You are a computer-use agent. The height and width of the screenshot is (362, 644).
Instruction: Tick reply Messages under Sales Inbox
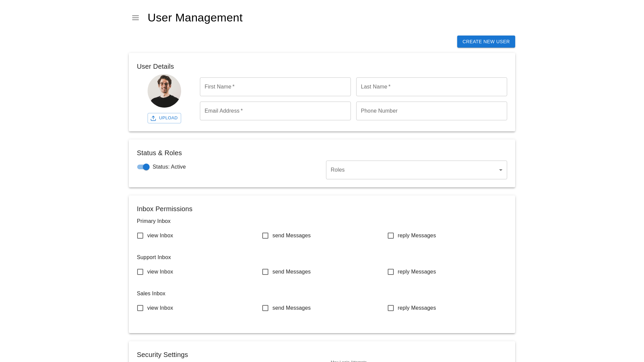click(x=391, y=308)
